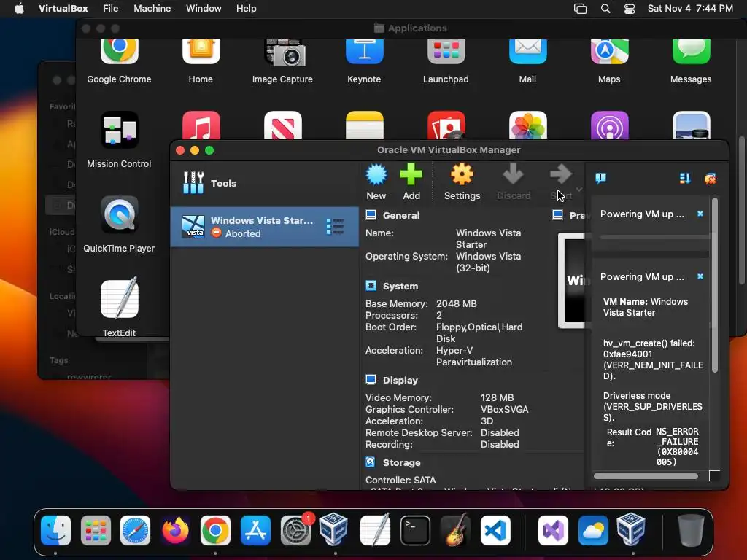Click Safari in the Dock
This screenshot has height=560, width=747.
point(135,530)
